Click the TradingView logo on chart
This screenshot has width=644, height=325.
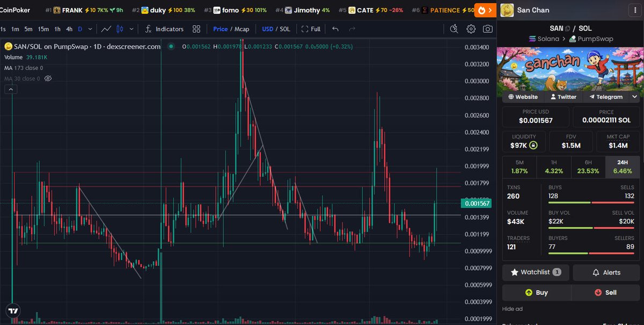click(x=13, y=310)
